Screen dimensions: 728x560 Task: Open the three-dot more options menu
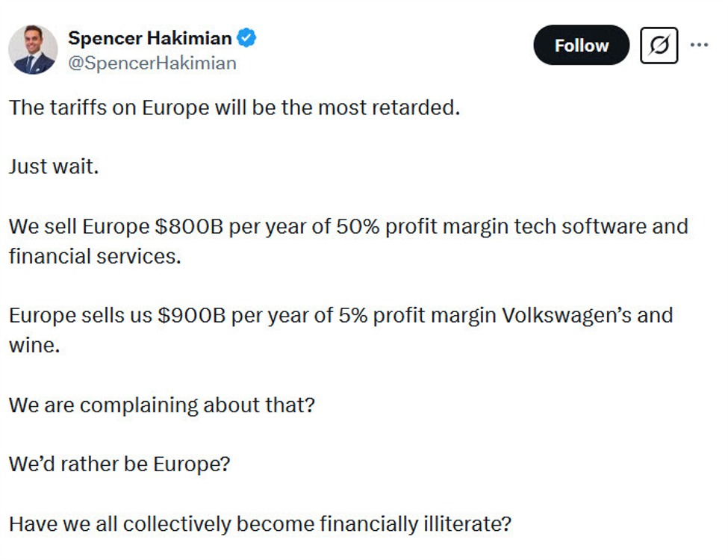[x=699, y=46]
